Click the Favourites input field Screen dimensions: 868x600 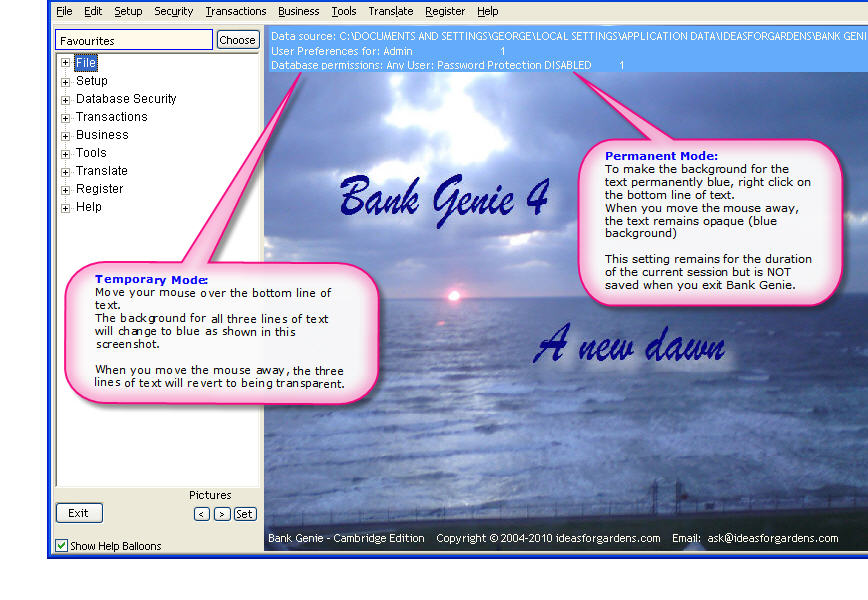click(x=134, y=40)
